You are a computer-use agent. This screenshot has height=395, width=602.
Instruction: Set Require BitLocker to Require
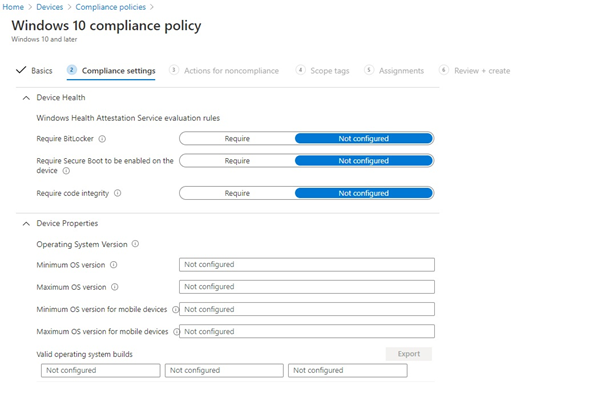pos(237,139)
